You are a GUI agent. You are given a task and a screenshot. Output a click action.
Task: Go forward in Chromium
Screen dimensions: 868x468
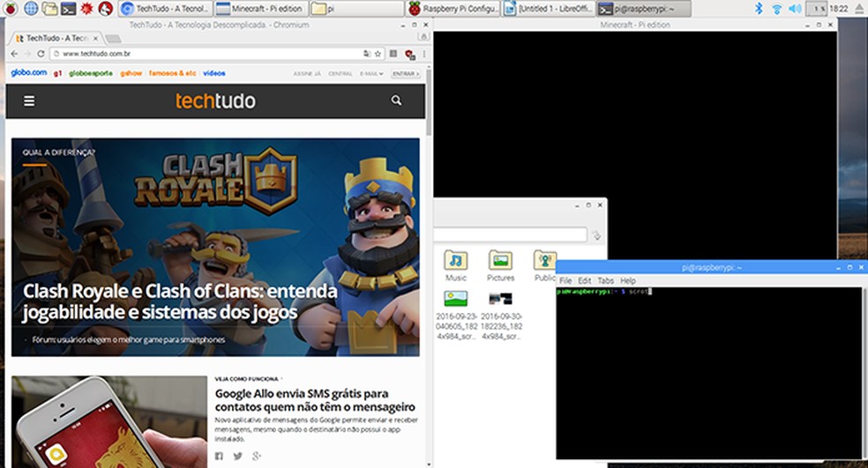pos(27,54)
